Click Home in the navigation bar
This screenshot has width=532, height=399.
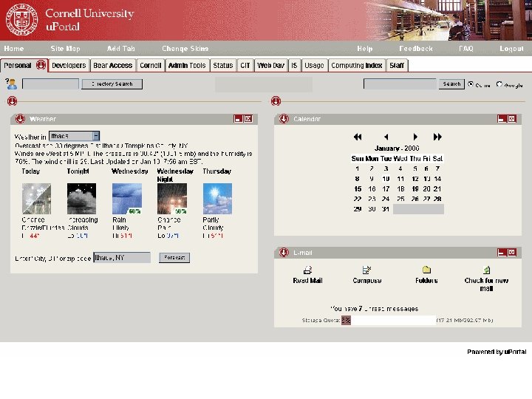(x=14, y=49)
